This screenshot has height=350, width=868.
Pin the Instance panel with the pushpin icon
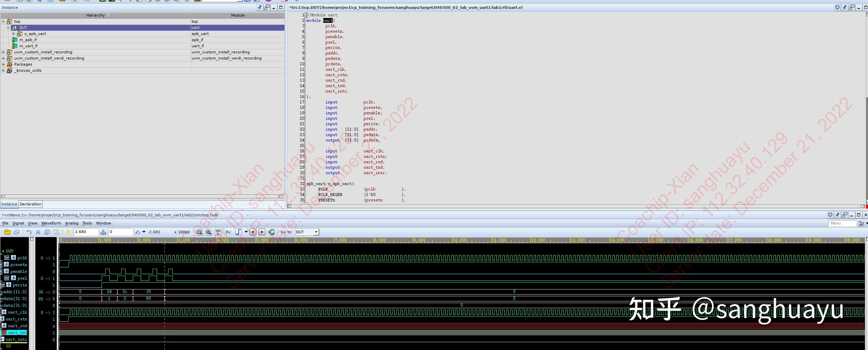coord(260,7)
